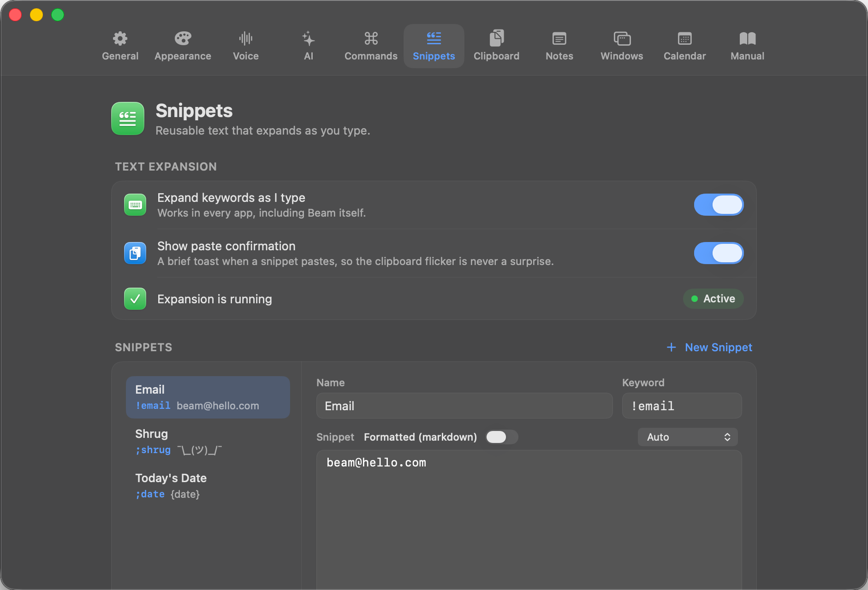Viewport: 868px width, 590px height.
Task: Click the TEXT EXPANSION section heading
Action: (x=166, y=166)
